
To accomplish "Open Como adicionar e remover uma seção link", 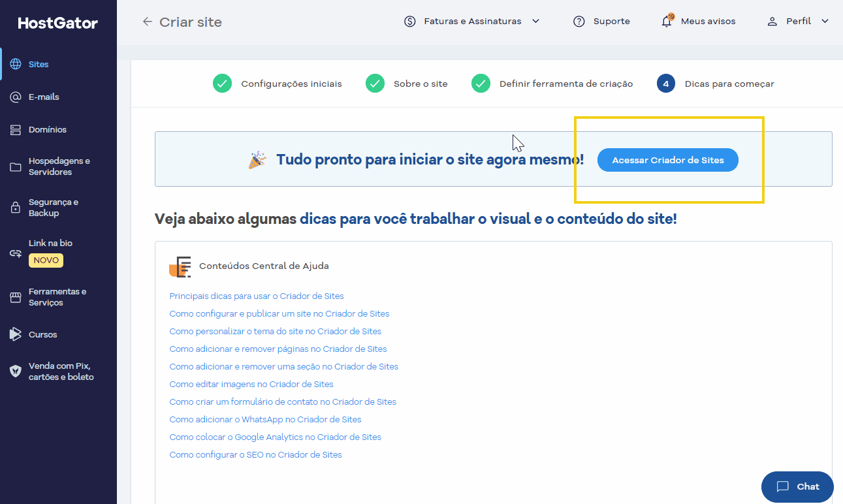I will pos(284,366).
